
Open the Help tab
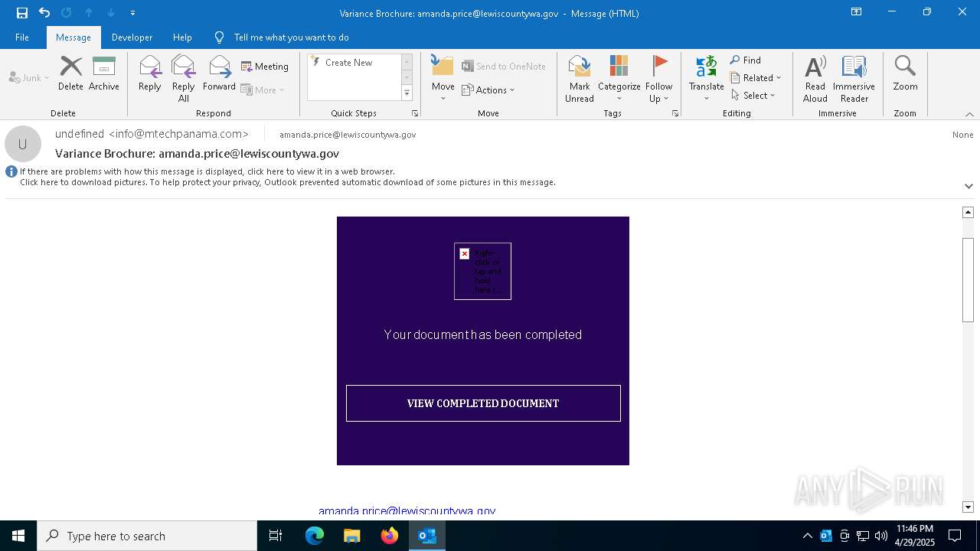coord(182,37)
